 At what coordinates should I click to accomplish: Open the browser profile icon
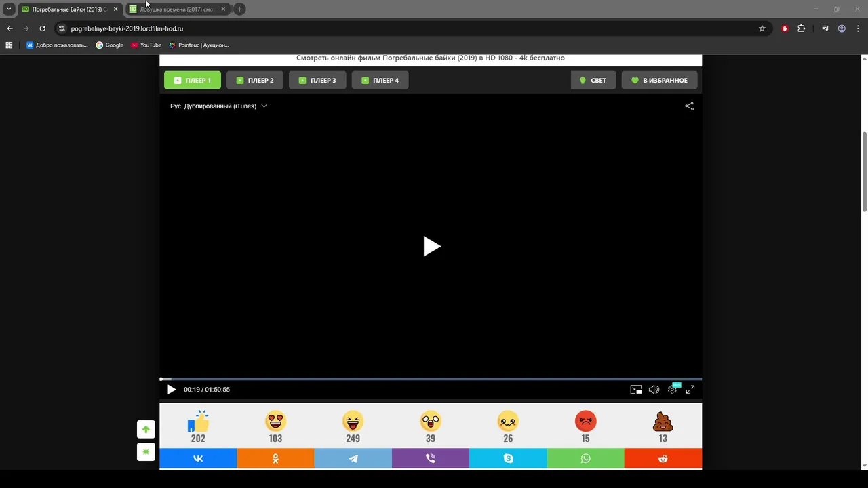(842, 28)
